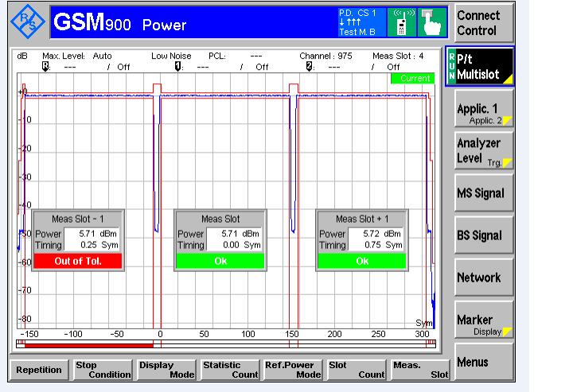Click the 5.71 dBm value in Meas Slot - 1
Screen dimensions: 573x392
click(x=98, y=234)
